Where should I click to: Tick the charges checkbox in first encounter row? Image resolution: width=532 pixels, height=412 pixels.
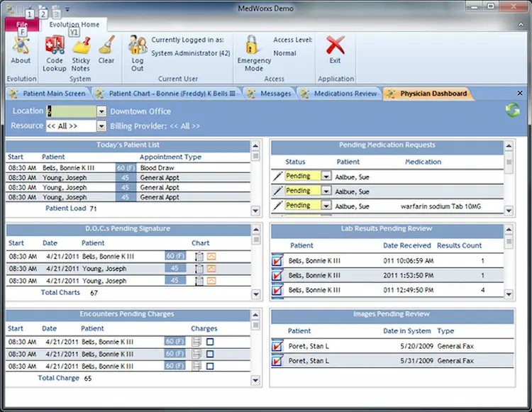[x=210, y=342]
